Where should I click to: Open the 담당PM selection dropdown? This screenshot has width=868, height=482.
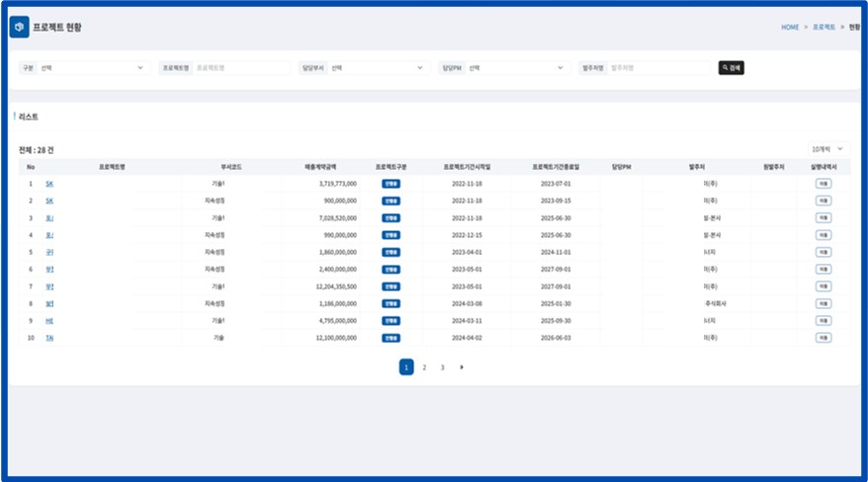pos(514,68)
